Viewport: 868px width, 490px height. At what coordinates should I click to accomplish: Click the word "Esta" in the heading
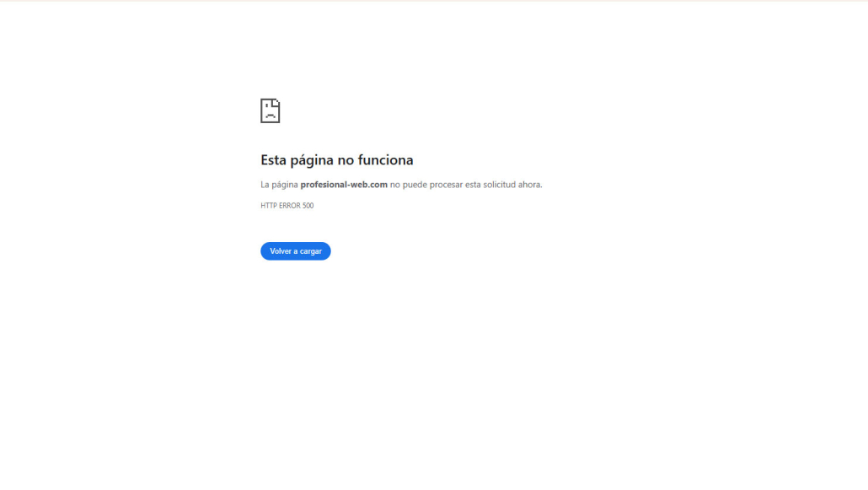274,160
